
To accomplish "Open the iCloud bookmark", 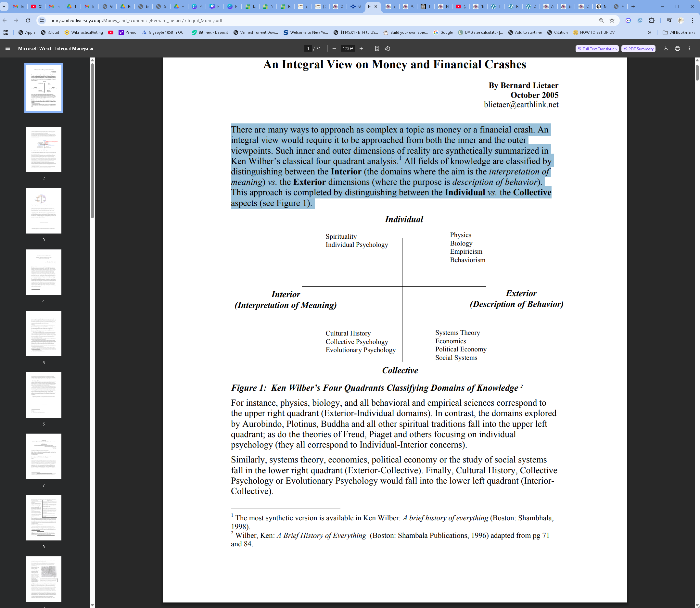I will (50, 32).
